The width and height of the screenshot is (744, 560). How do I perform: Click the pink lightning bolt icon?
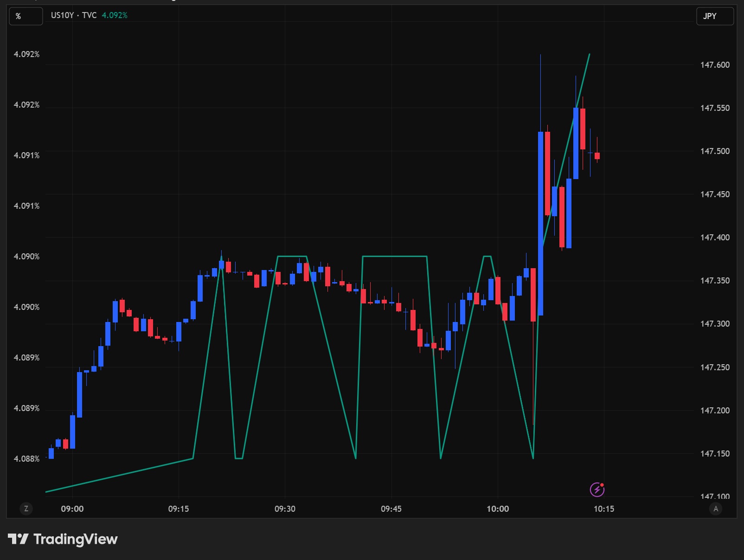(597, 489)
